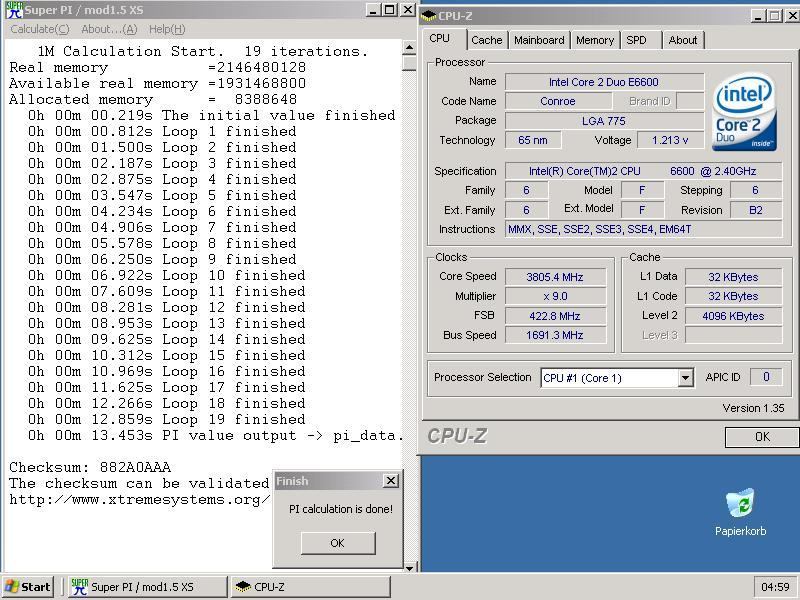Viewport: 800px width, 600px height.
Task: Click the Super PI title bar icon
Action: pos(14,10)
